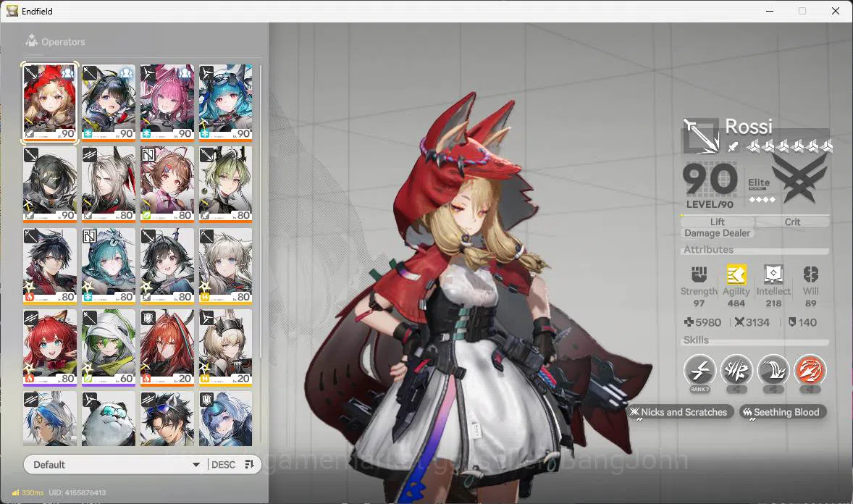Viewport: 853px width, 504px height.
Task: Select the blue-haired goggles operator in bottom row
Action: point(226,419)
